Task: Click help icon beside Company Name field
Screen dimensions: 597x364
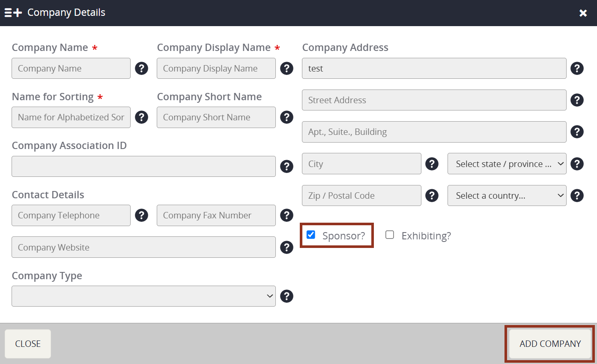Action: (x=142, y=69)
